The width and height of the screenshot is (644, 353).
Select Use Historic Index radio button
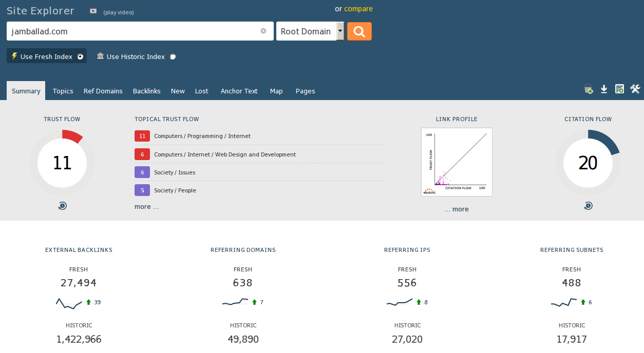point(173,57)
